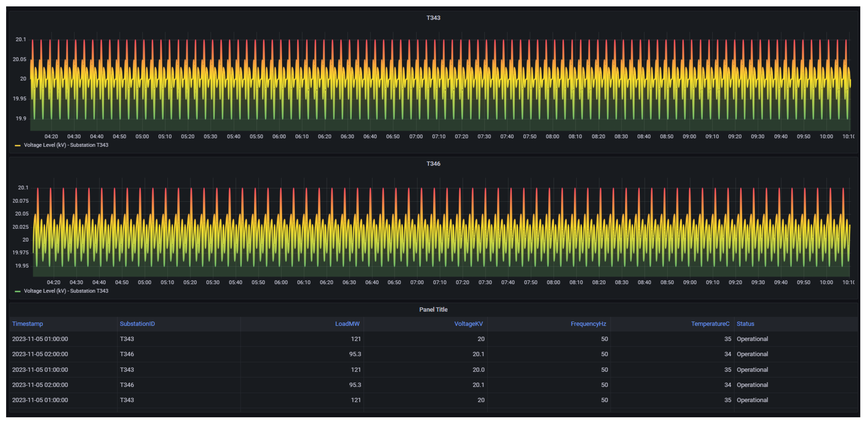Sort table by VoltageKV column header
The image size is (868, 425).
point(468,324)
